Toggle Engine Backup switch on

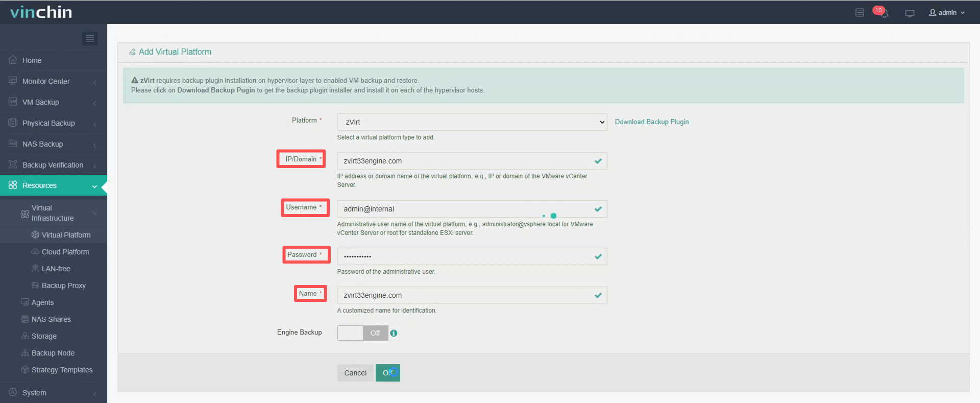tap(363, 333)
